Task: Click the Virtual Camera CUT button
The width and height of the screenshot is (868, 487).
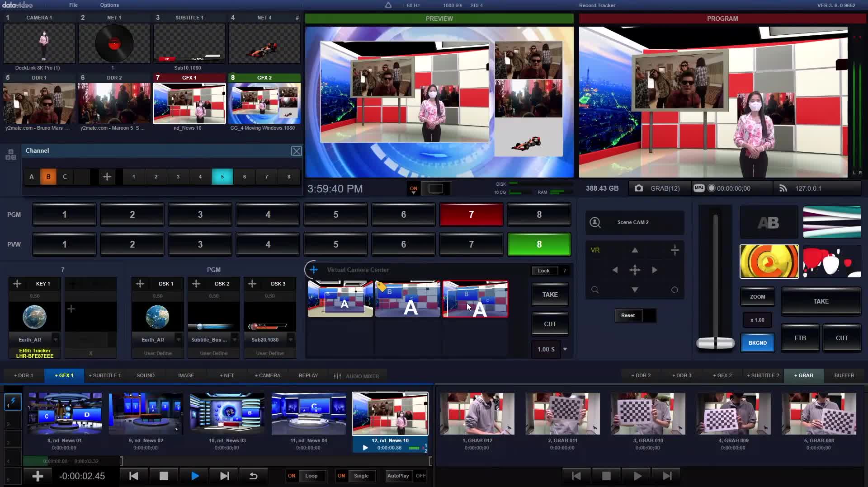Action: 550,324
